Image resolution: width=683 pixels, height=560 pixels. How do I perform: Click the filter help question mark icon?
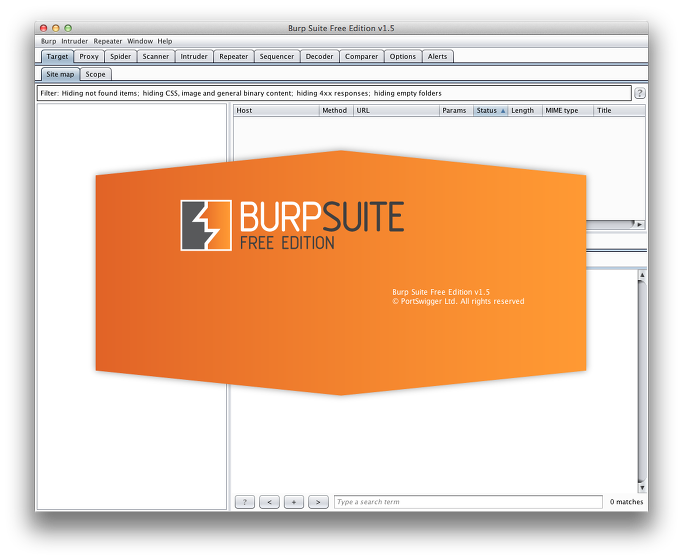[x=639, y=93]
